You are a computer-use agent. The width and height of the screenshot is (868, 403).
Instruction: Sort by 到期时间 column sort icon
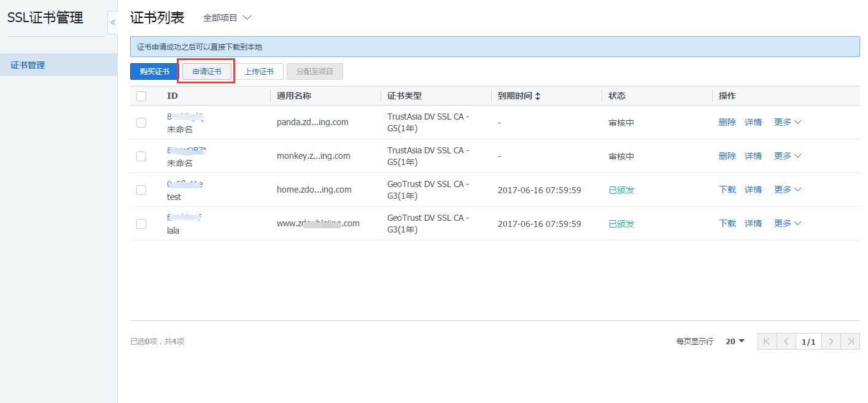pyautogui.click(x=538, y=96)
